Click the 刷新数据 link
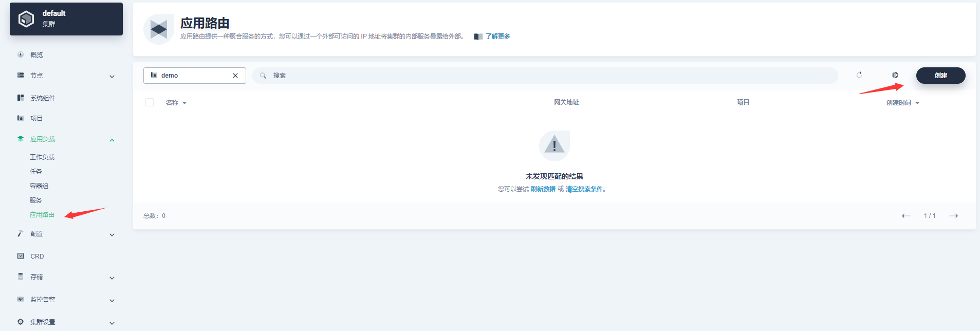This screenshot has width=980, height=331. 543,189
